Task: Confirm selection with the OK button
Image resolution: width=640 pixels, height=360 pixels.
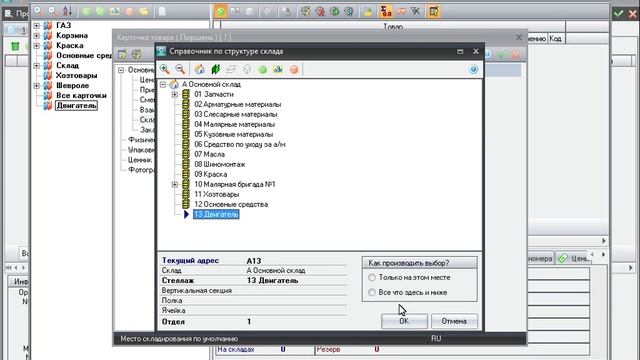Action: (404, 321)
